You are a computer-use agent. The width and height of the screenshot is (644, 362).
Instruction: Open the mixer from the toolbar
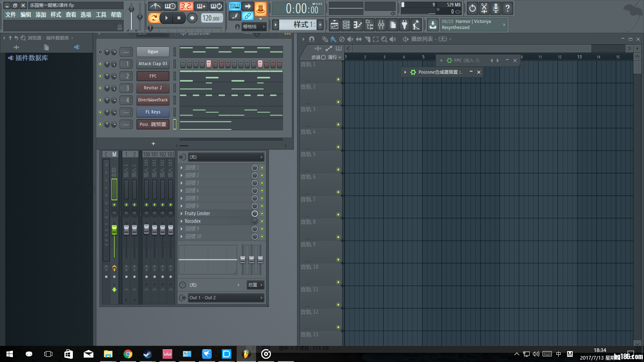coord(381,25)
